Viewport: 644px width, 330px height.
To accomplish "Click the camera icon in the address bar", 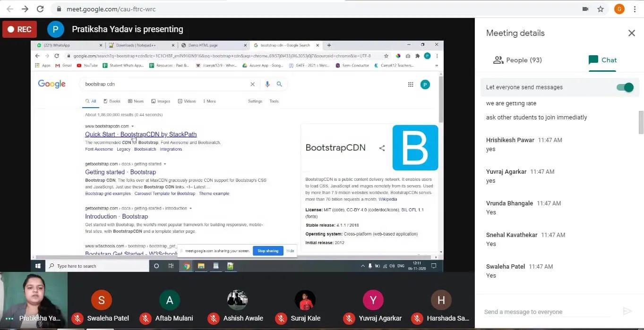I will coord(585,9).
